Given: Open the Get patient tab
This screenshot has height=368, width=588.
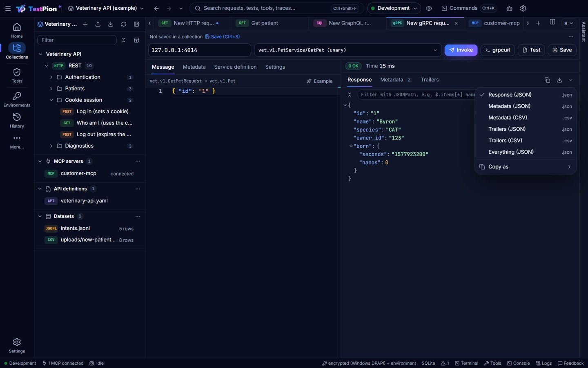Looking at the screenshot, I should pyautogui.click(x=269, y=23).
